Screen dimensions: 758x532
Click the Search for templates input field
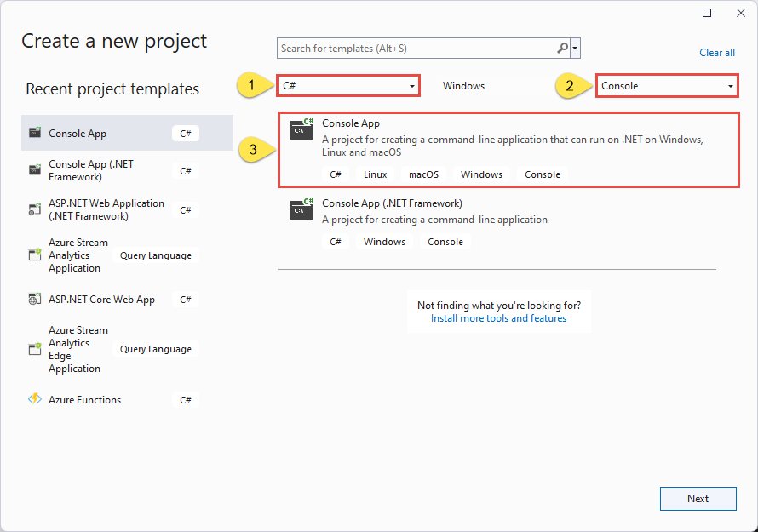click(x=409, y=48)
